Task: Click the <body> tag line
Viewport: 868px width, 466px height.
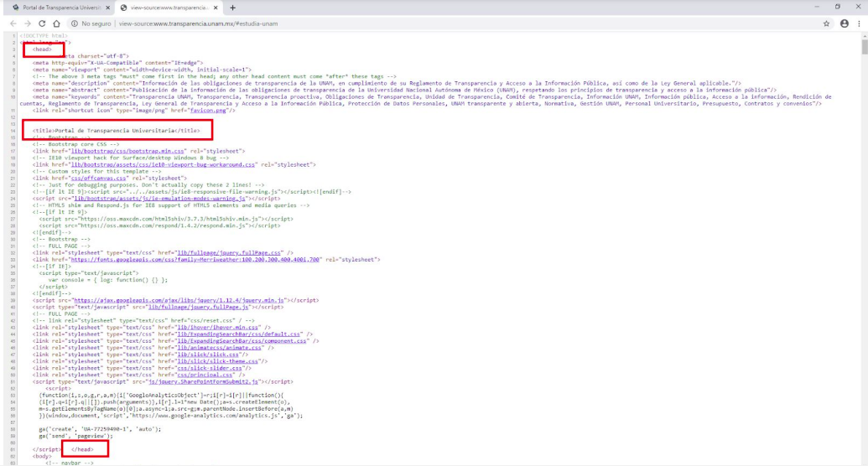Action: tap(42, 457)
